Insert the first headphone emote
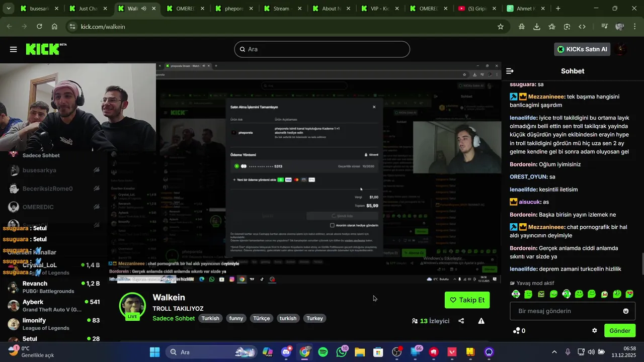644x362 pixels. point(516,294)
